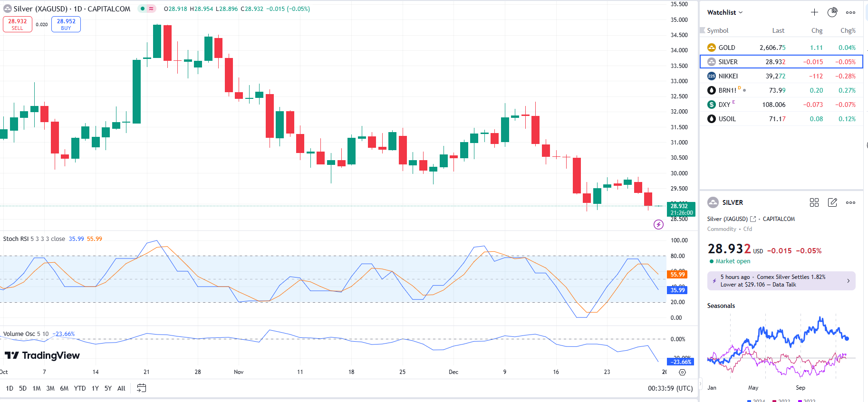Expand the Watchlist dropdown
The image size is (868, 402).
(x=724, y=12)
